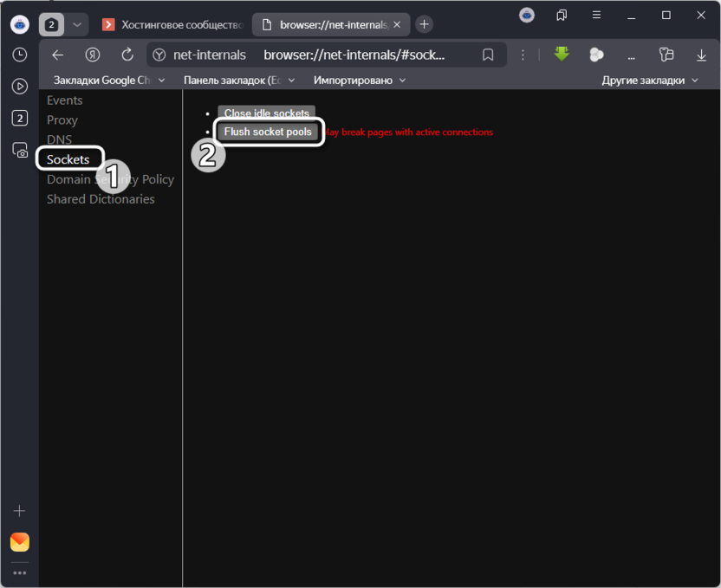Open the sidebar three-dots more options
The image size is (721, 588).
tap(20, 572)
